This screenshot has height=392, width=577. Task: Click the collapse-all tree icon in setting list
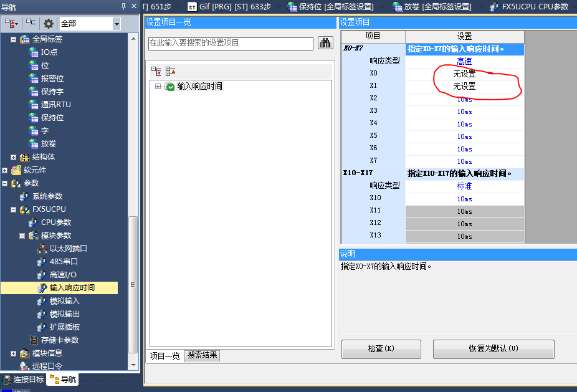(170, 71)
